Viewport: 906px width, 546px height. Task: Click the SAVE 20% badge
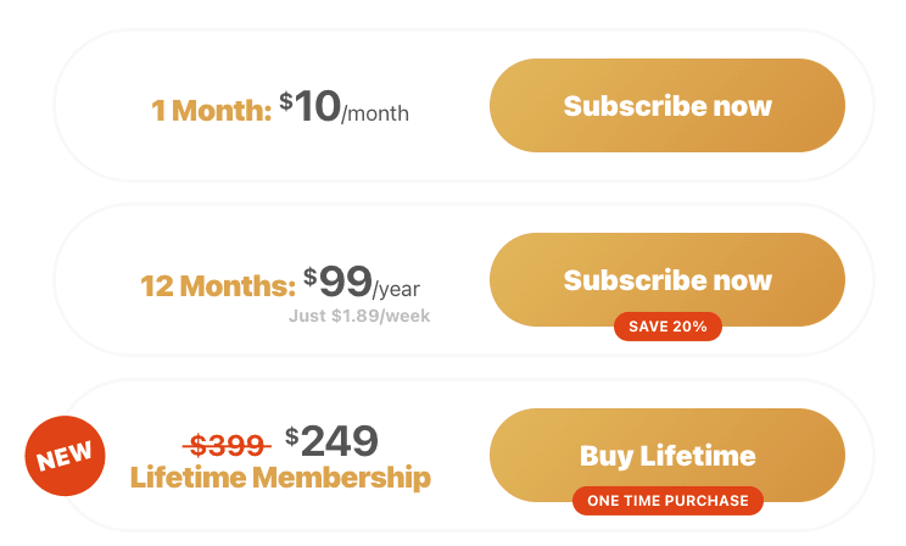tap(667, 326)
